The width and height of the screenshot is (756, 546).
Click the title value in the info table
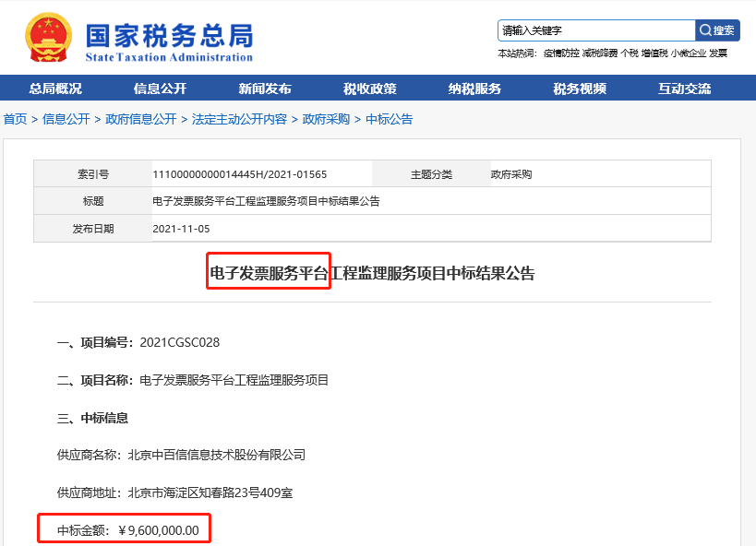pyautogui.click(x=266, y=201)
